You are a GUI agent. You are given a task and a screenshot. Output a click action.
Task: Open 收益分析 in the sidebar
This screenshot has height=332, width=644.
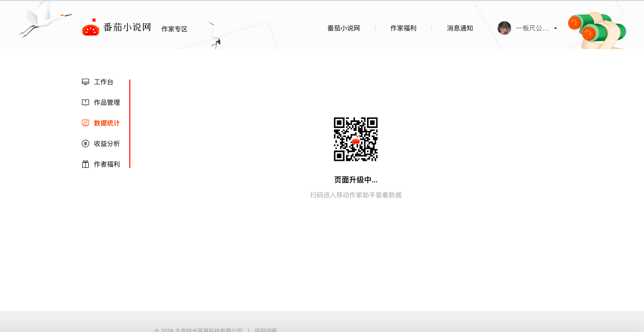click(x=107, y=144)
